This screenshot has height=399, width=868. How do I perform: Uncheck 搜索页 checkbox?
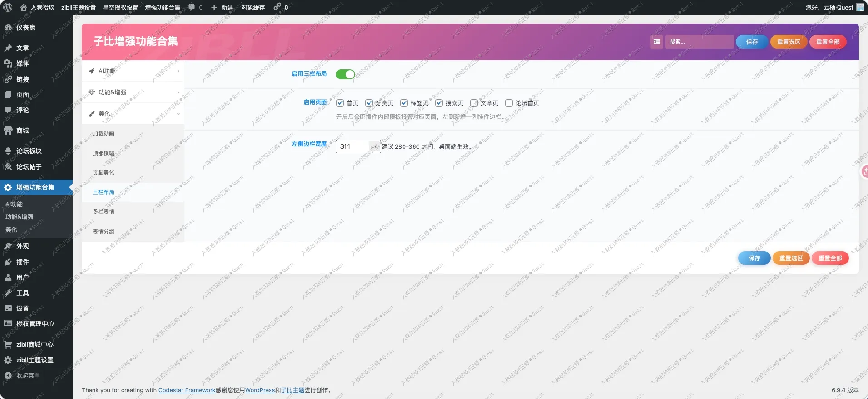click(x=439, y=103)
